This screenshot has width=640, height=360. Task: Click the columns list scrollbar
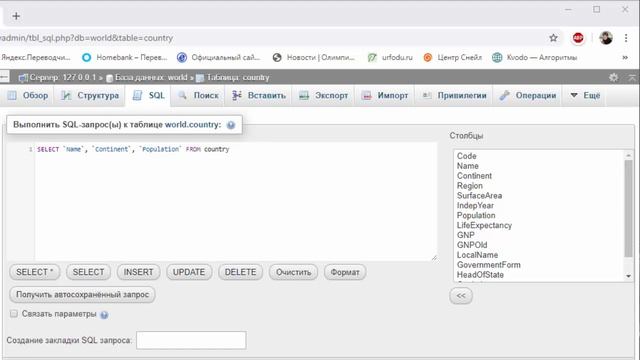pyautogui.click(x=629, y=209)
